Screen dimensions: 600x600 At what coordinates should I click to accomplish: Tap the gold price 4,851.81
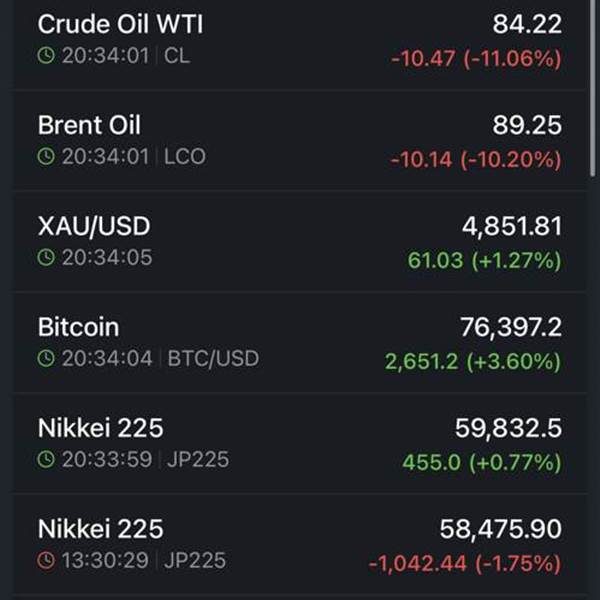point(512,226)
